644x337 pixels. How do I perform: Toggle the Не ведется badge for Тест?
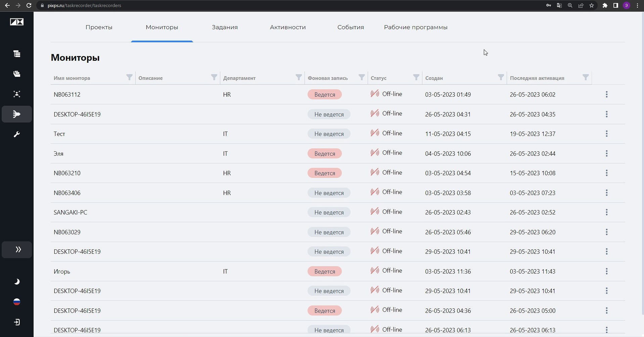(329, 134)
